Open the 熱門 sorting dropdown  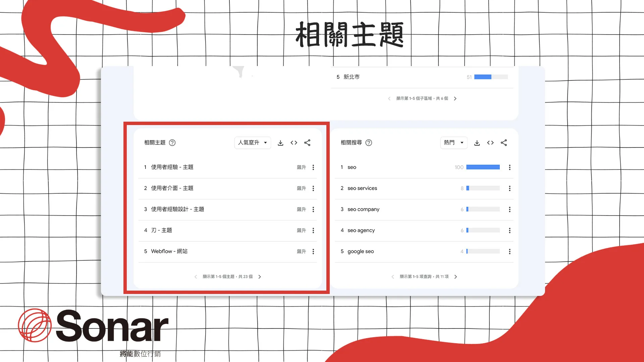[453, 143]
